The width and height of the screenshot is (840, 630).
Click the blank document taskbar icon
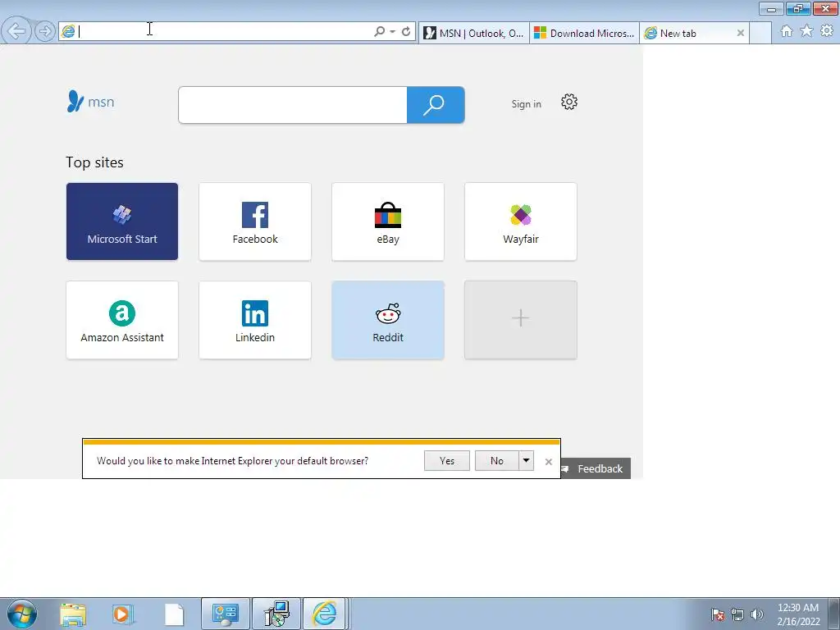(174, 614)
